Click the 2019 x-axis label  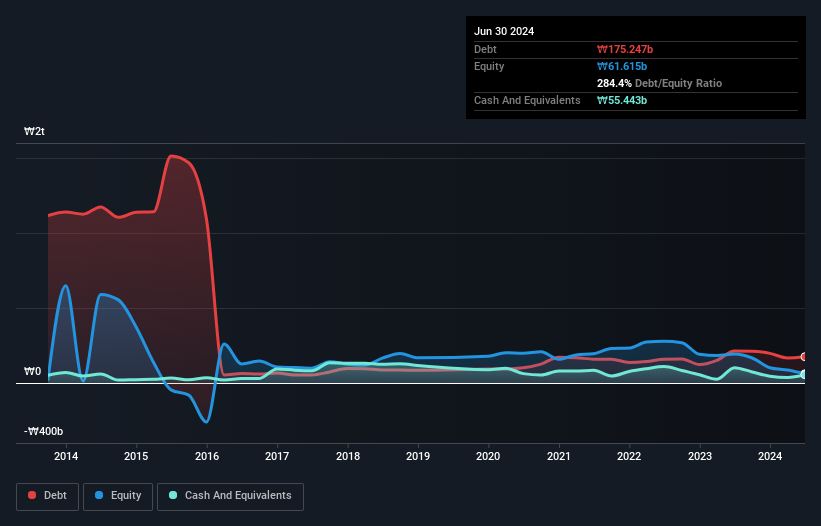click(x=418, y=456)
